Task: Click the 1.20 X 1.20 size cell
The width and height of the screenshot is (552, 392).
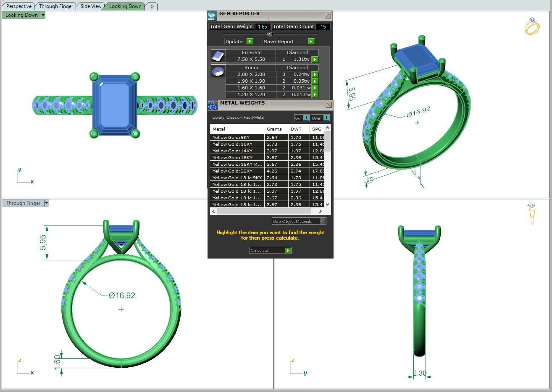Action: [x=251, y=95]
